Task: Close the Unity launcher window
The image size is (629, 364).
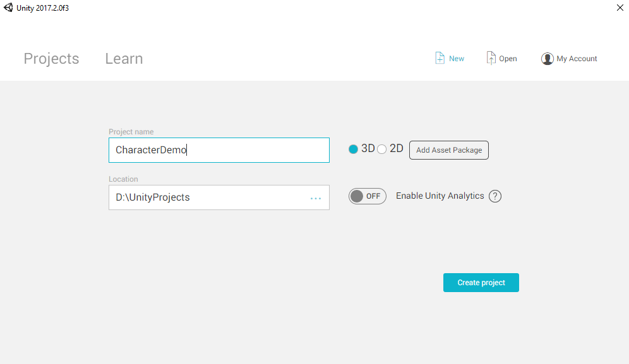Action: tap(620, 8)
